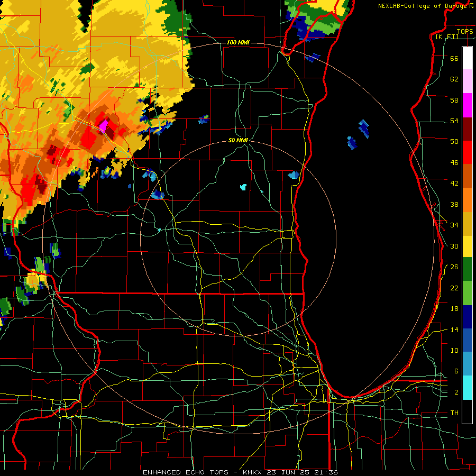Click the '18' legend value
Viewport: 476px width, 476px height.
pyautogui.click(x=454, y=309)
